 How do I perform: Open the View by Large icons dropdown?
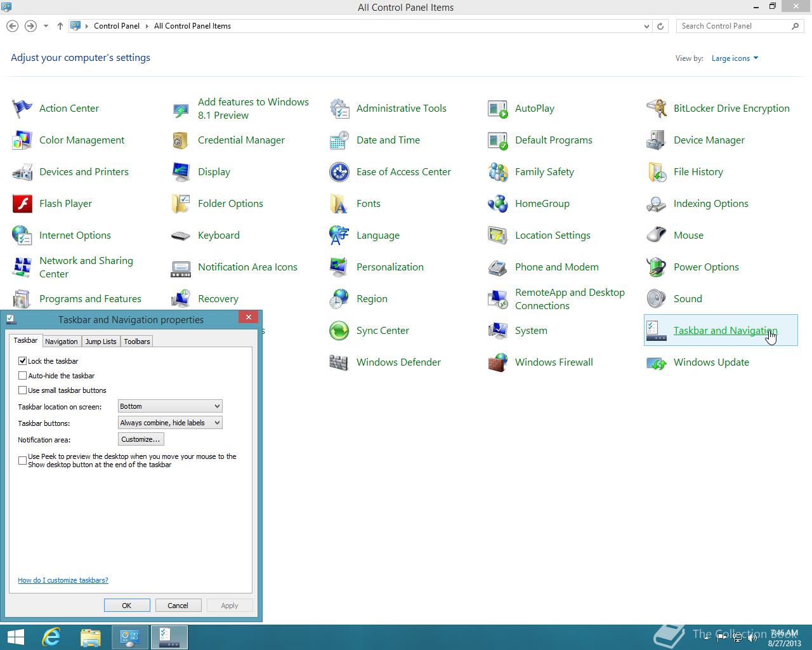point(735,58)
